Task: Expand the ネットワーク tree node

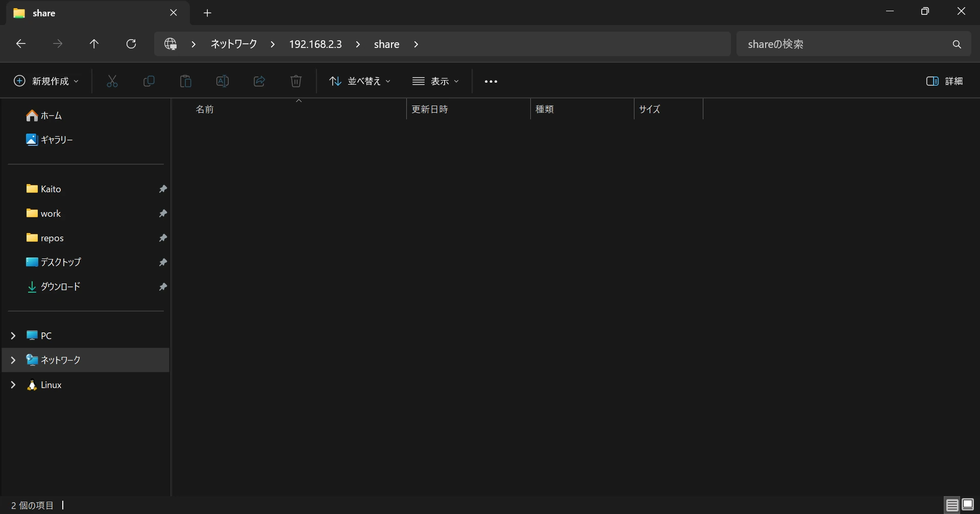Action: pyautogui.click(x=13, y=360)
